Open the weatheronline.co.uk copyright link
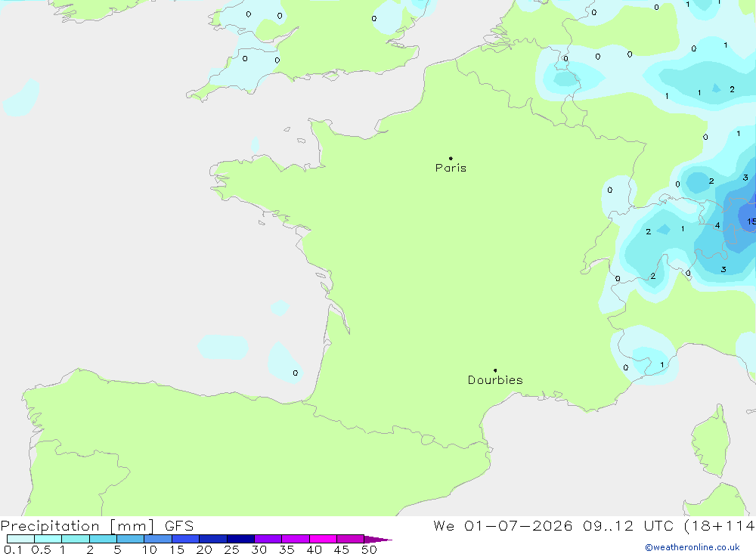This screenshot has height=554, width=756. coord(692,547)
